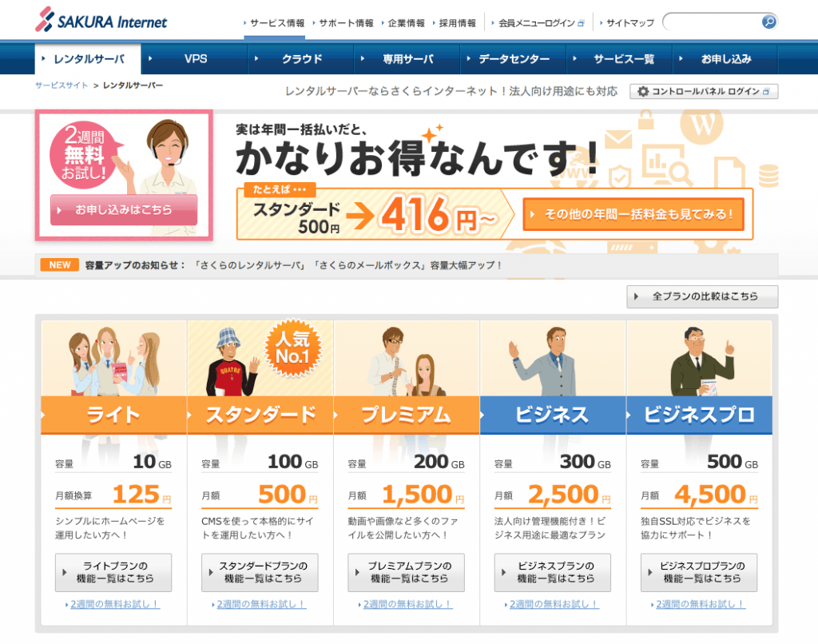The height and width of the screenshot is (644, 818).
Task: Switch to the VPS tab
Action: coord(195,59)
